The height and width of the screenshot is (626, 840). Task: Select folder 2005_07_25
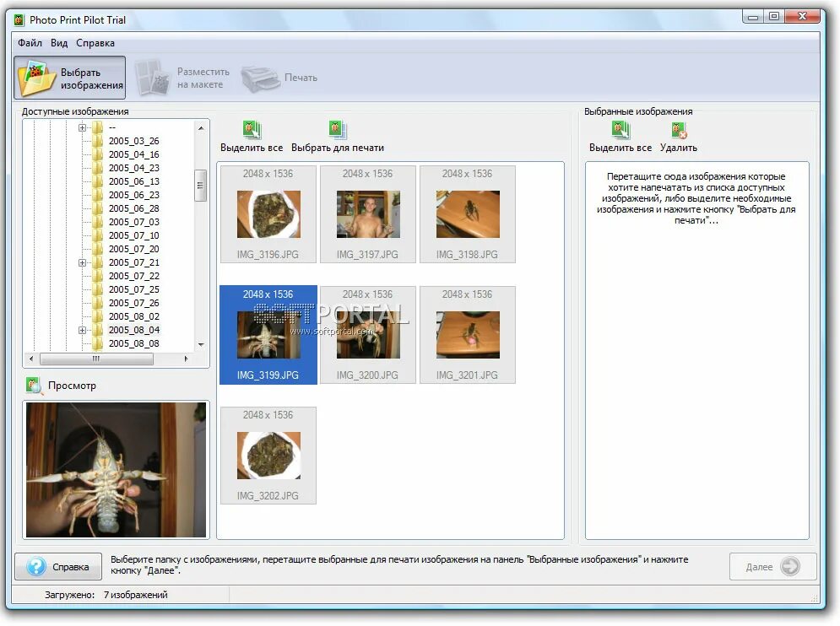pos(134,289)
